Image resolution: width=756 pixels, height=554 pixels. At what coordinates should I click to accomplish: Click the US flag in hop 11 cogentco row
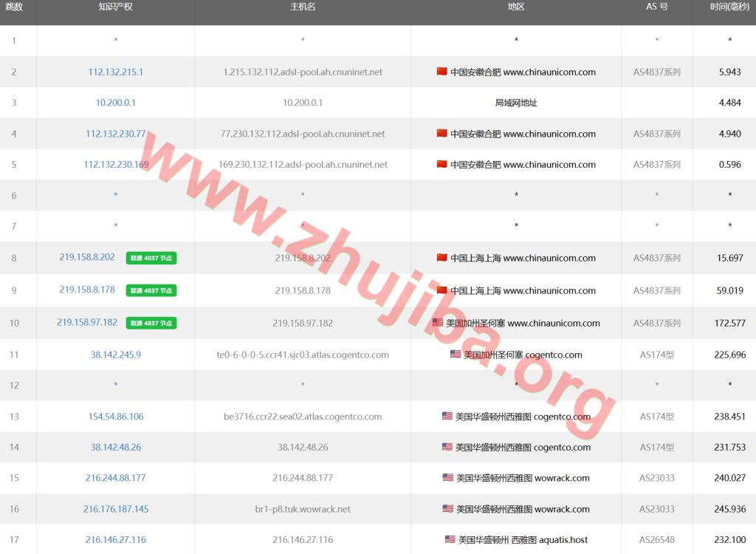pyautogui.click(x=456, y=355)
